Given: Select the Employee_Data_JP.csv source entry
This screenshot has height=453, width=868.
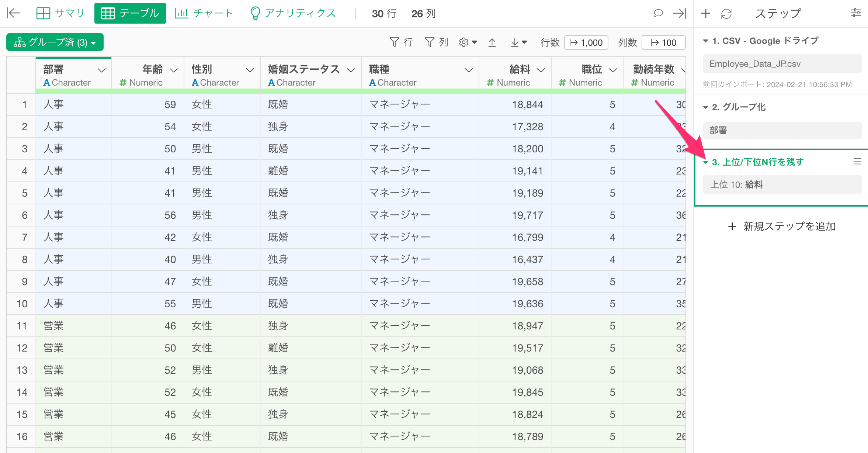Looking at the screenshot, I should pos(782,64).
